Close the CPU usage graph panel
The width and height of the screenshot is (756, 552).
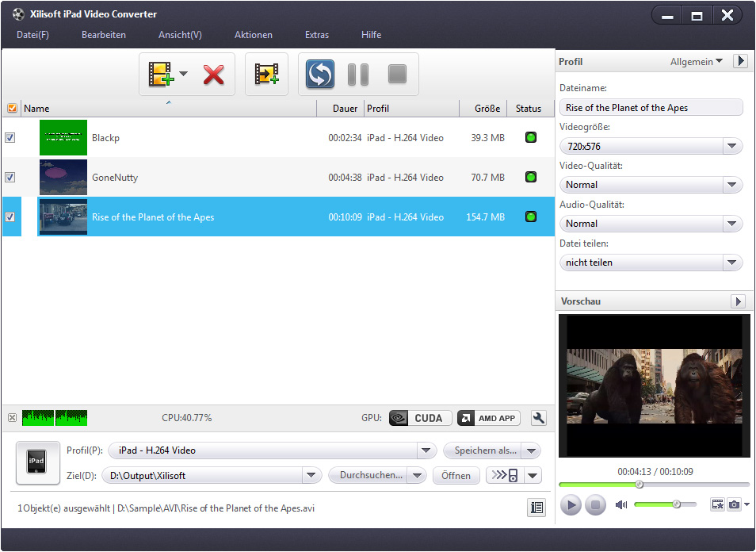pyautogui.click(x=13, y=418)
